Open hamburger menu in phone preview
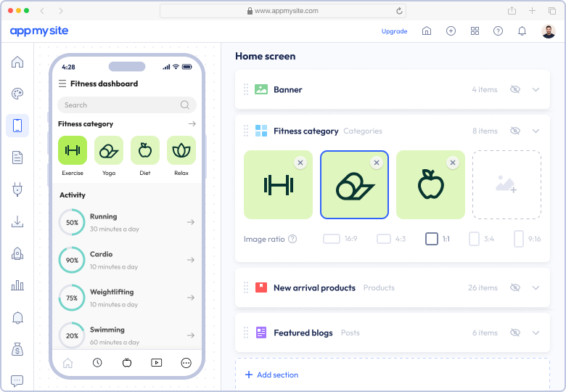 click(x=62, y=83)
